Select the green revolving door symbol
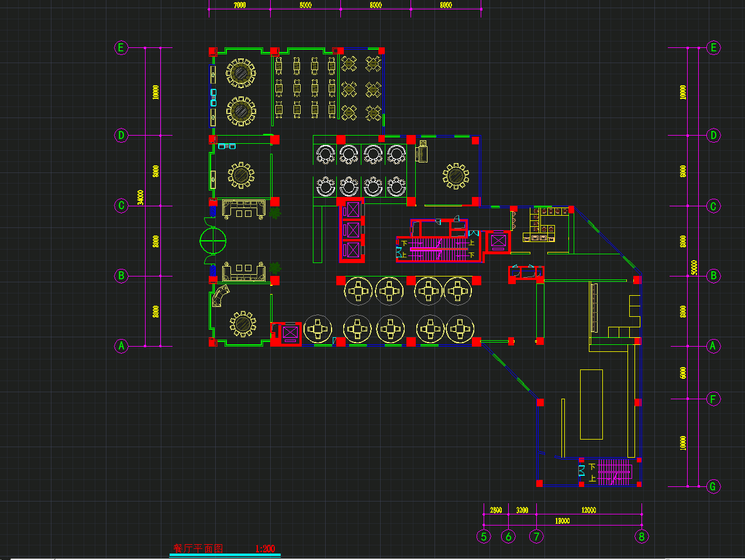 [213, 241]
